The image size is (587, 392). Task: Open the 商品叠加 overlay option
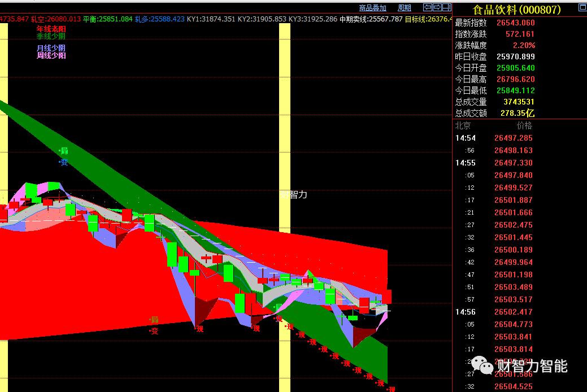coord(373,8)
